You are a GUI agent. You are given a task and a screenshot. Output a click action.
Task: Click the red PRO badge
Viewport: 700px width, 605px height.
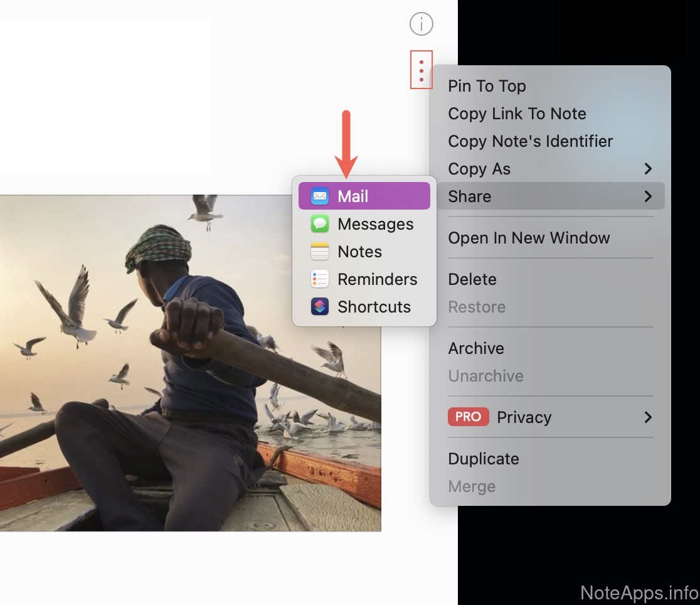[468, 417]
